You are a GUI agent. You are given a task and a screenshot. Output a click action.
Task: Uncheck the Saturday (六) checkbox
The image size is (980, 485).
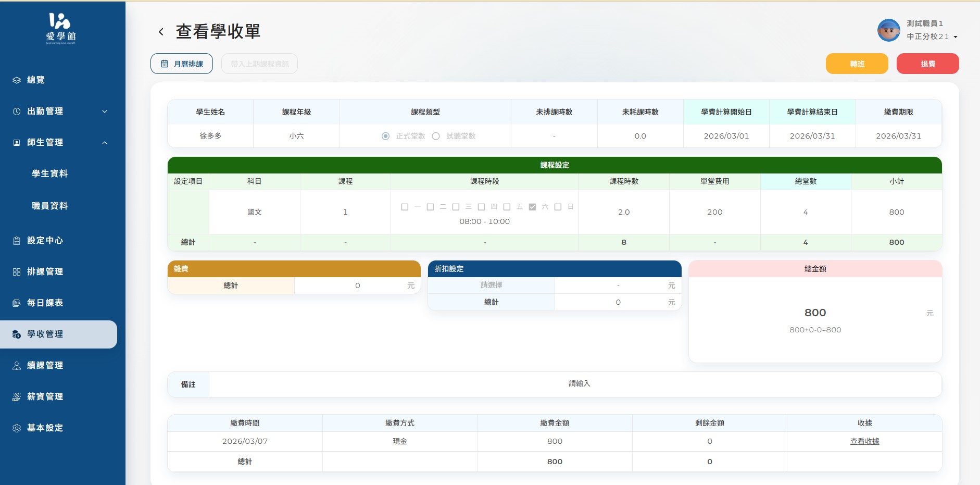(x=532, y=207)
